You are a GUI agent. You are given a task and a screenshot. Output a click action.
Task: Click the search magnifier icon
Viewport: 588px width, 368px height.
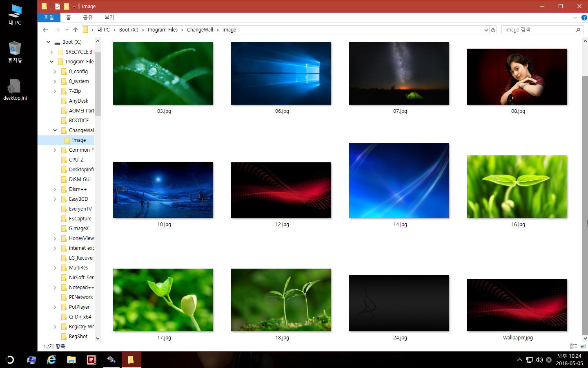click(x=578, y=30)
